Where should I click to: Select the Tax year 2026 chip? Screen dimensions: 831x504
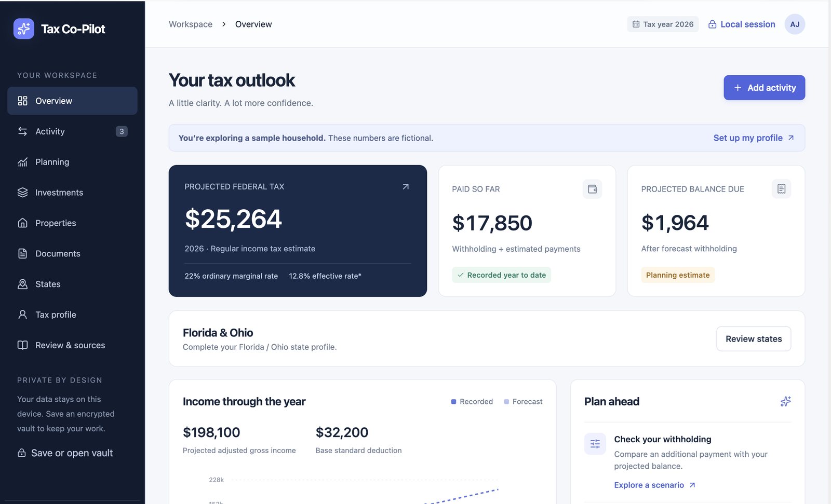pyautogui.click(x=663, y=24)
